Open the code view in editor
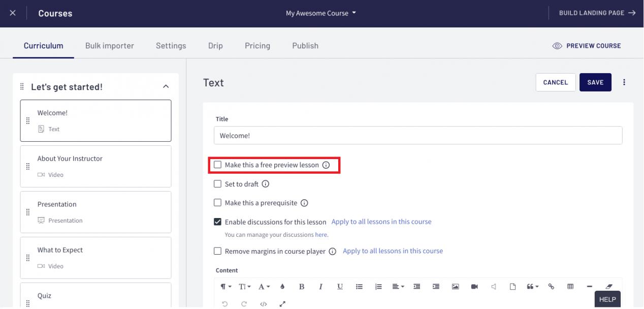Image resolution: width=644 pixels, height=309 pixels. coord(263,304)
